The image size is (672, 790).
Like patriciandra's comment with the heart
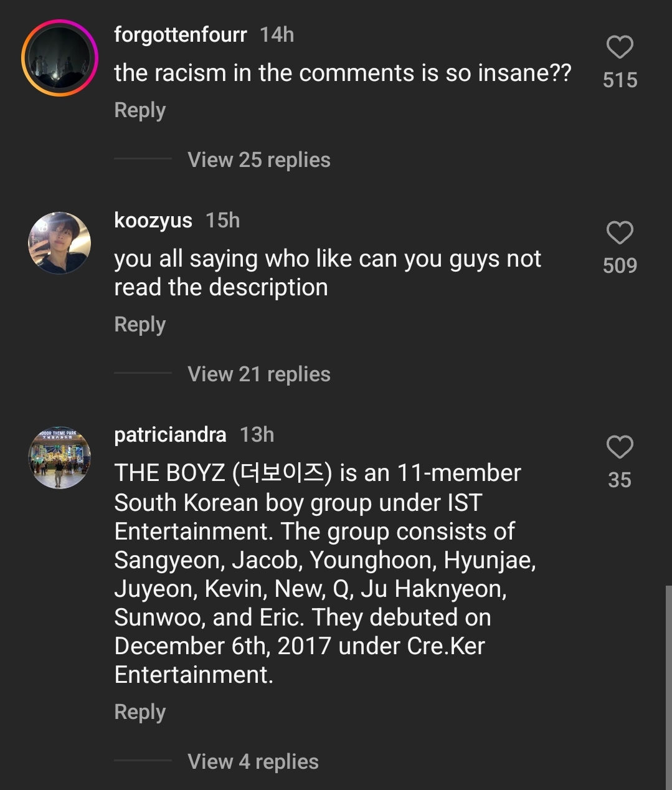click(620, 447)
